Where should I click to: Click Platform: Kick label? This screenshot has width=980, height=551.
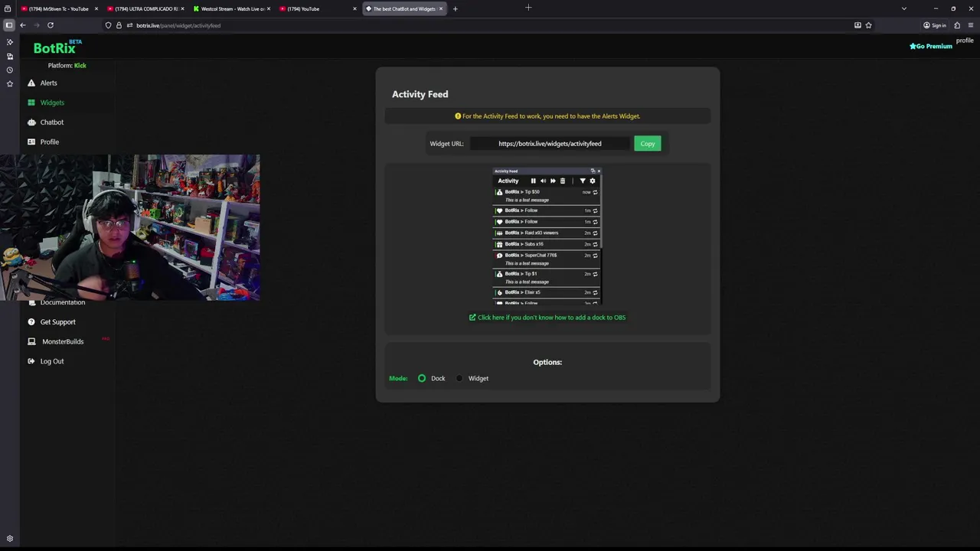(x=67, y=66)
